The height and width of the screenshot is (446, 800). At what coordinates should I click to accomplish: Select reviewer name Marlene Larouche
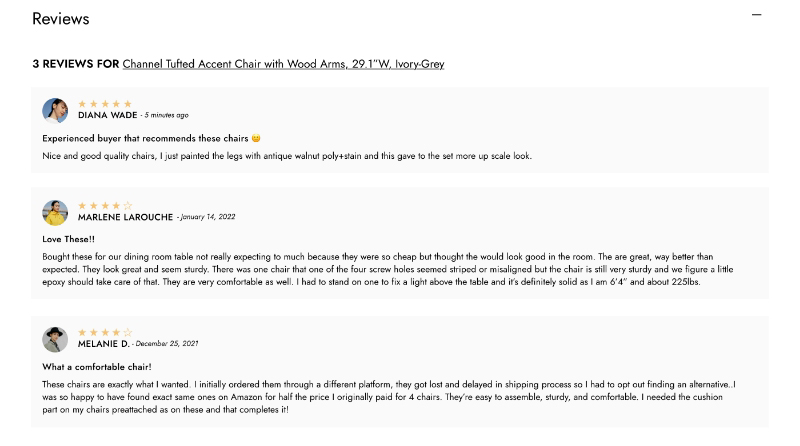[125, 217]
